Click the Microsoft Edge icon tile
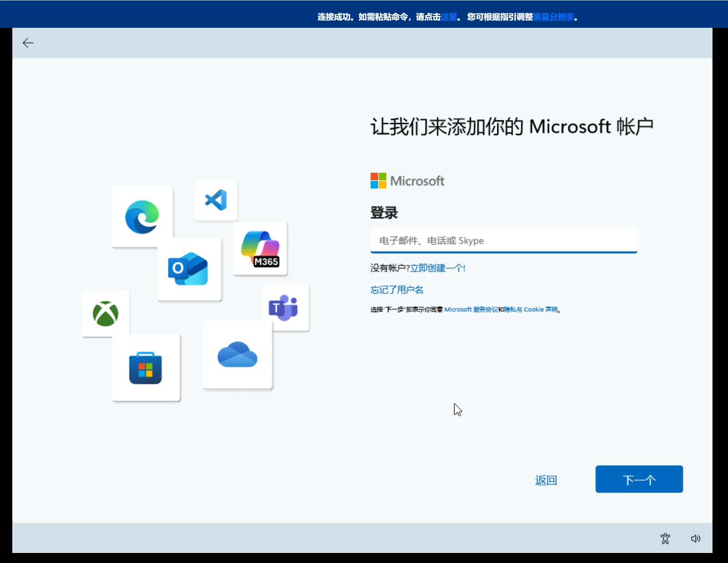Viewport: 728px width, 563px height. tap(142, 217)
